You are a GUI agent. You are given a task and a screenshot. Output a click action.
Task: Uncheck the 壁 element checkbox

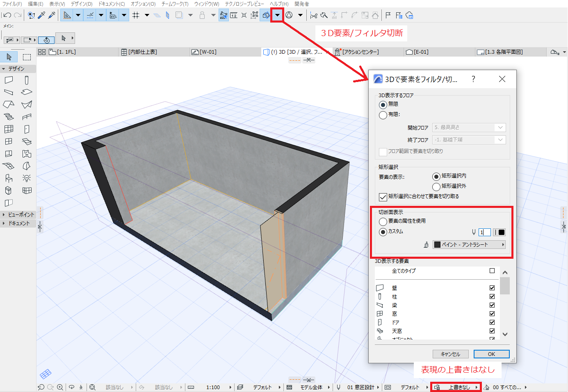click(x=492, y=288)
